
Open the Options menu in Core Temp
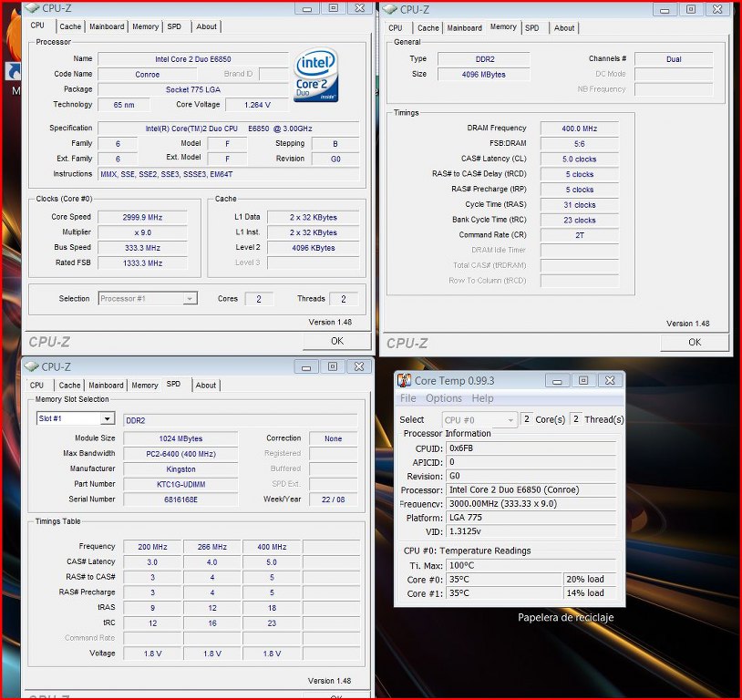coord(444,398)
